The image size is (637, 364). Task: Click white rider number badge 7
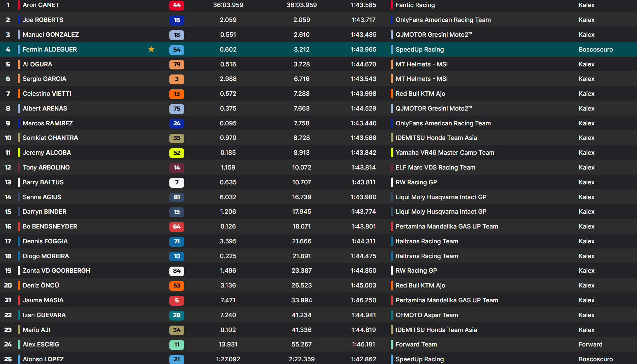177,182
